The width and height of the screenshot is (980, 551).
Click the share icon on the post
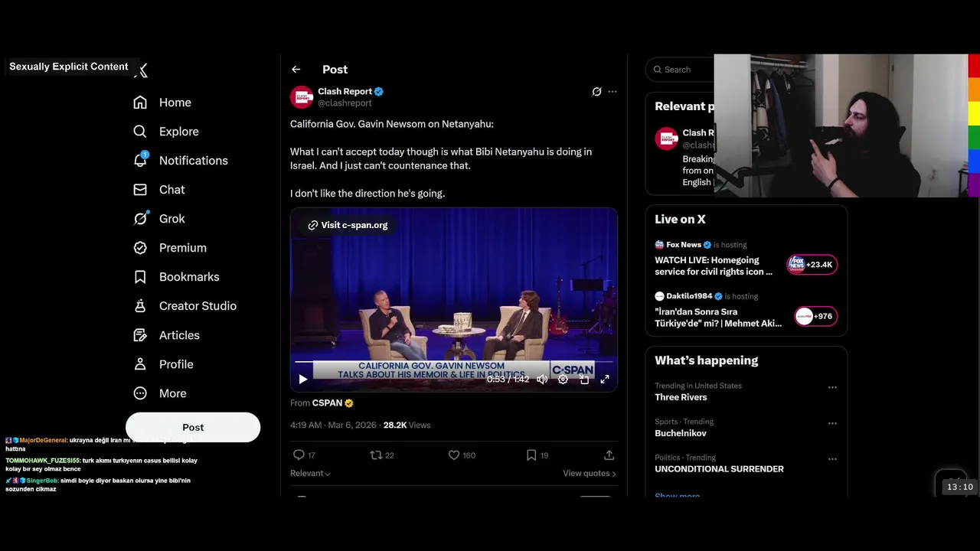click(609, 455)
